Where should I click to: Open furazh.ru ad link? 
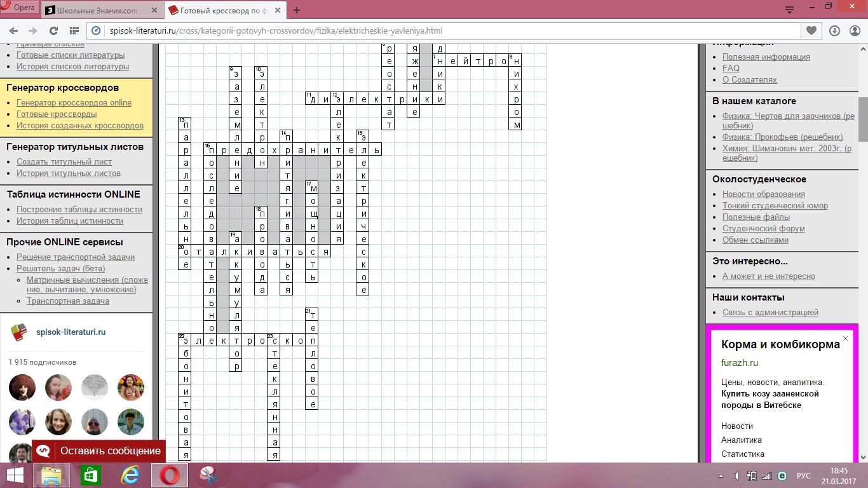(x=740, y=363)
